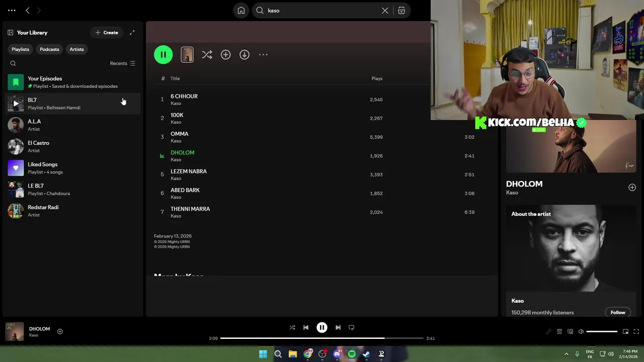The height and width of the screenshot is (362, 644).
Task: Sort tracks by Title column header
Action: (175, 78)
